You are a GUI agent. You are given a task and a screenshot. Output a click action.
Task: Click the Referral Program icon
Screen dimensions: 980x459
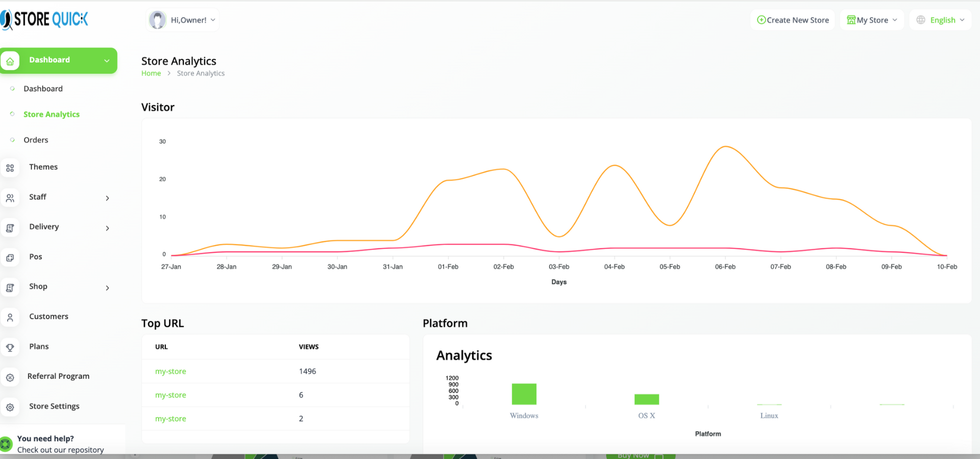(10, 377)
